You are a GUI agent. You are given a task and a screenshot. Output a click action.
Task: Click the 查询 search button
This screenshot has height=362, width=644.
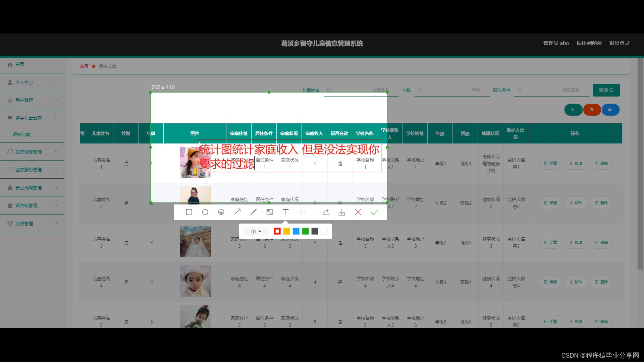(x=606, y=90)
